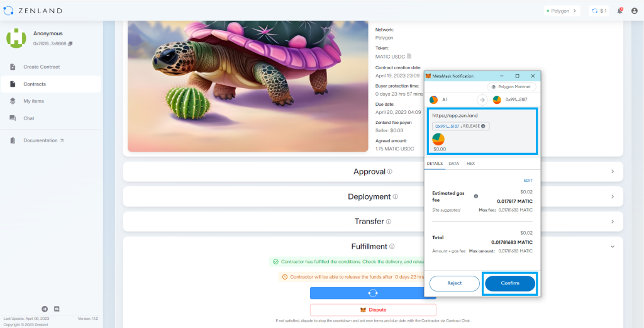Show Deployment info tooltip icon
This screenshot has height=328, width=644.
[x=395, y=196]
